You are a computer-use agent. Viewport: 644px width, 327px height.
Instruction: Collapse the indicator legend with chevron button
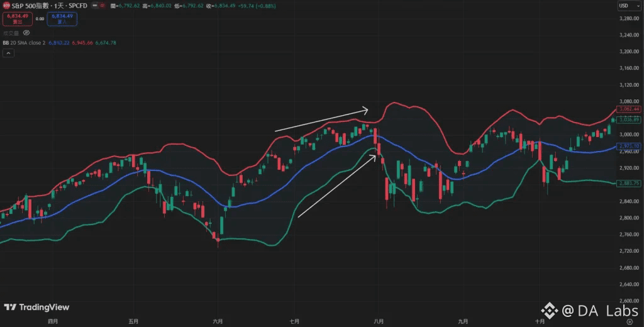(8, 53)
